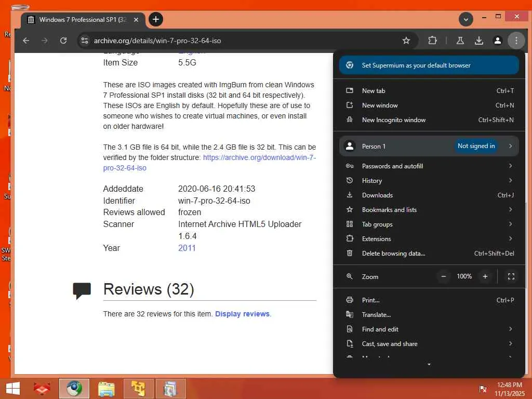This screenshot has height=399, width=532.
Task: Click the Reviews speech bubble icon
Action: point(82,290)
